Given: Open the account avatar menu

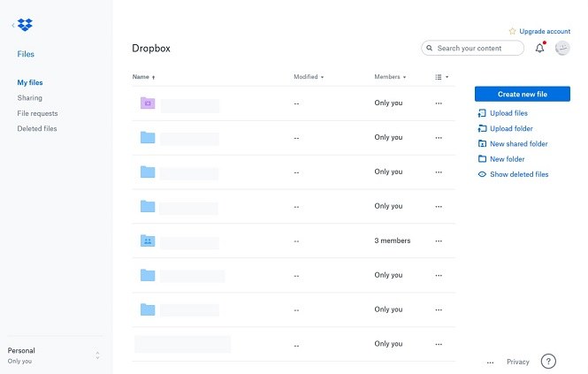Looking at the screenshot, I should 562,48.
